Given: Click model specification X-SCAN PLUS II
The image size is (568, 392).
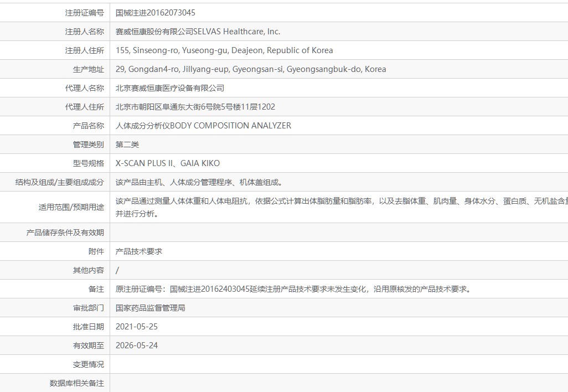Looking at the screenshot, I should tap(144, 163).
